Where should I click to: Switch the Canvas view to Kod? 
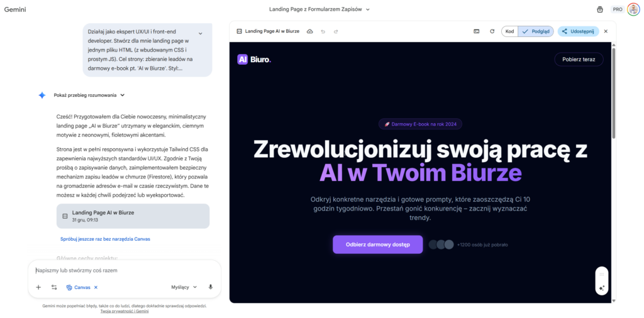(x=510, y=31)
